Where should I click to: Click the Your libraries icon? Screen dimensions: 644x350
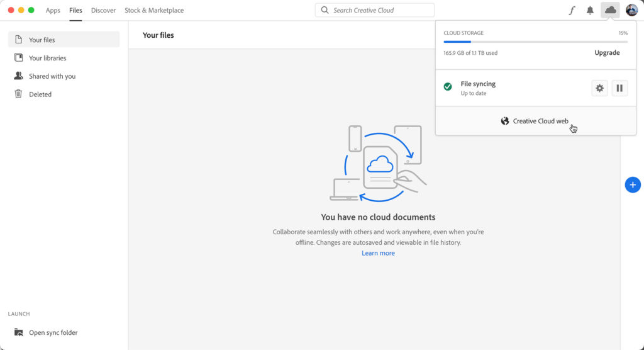coord(18,57)
